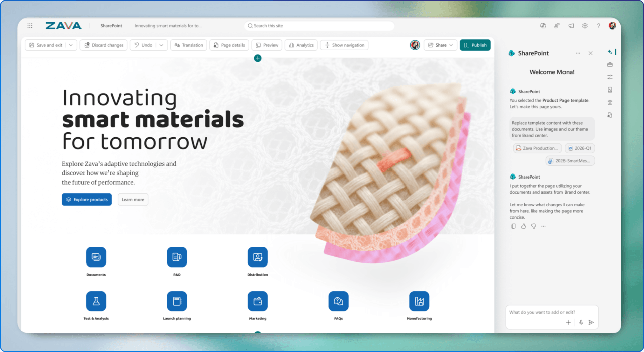Give thumbs down to the response
644x352 pixels.
click(x=533, y=226)
